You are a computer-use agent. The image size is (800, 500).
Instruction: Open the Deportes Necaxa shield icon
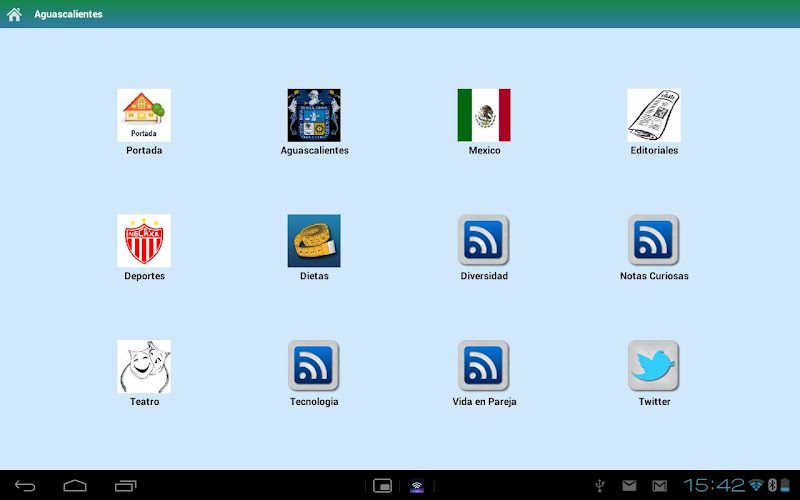144,241
